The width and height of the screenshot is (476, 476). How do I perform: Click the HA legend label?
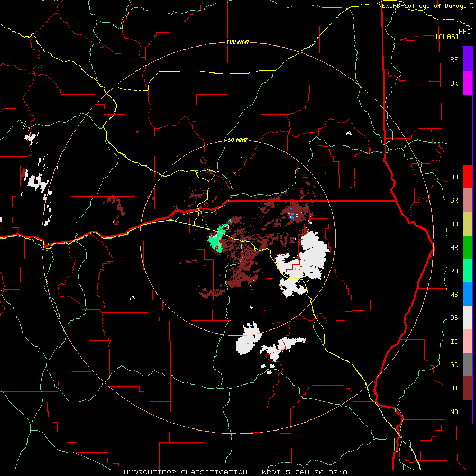pos(454,177)
